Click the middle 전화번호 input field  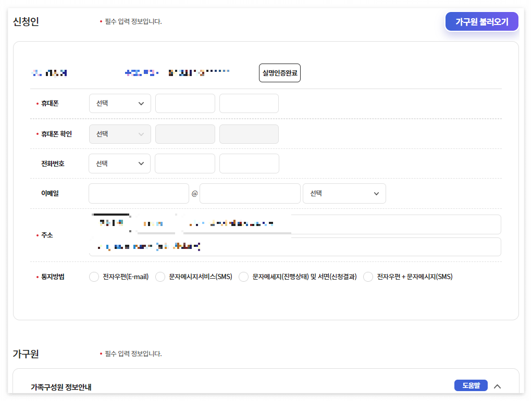[x=185, y=164]
